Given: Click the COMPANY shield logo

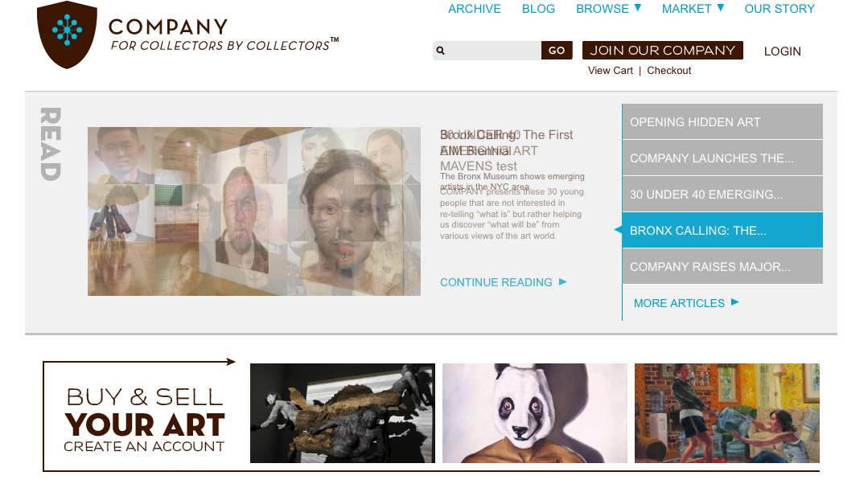Looking at the screenshot, I should [67, 35].
